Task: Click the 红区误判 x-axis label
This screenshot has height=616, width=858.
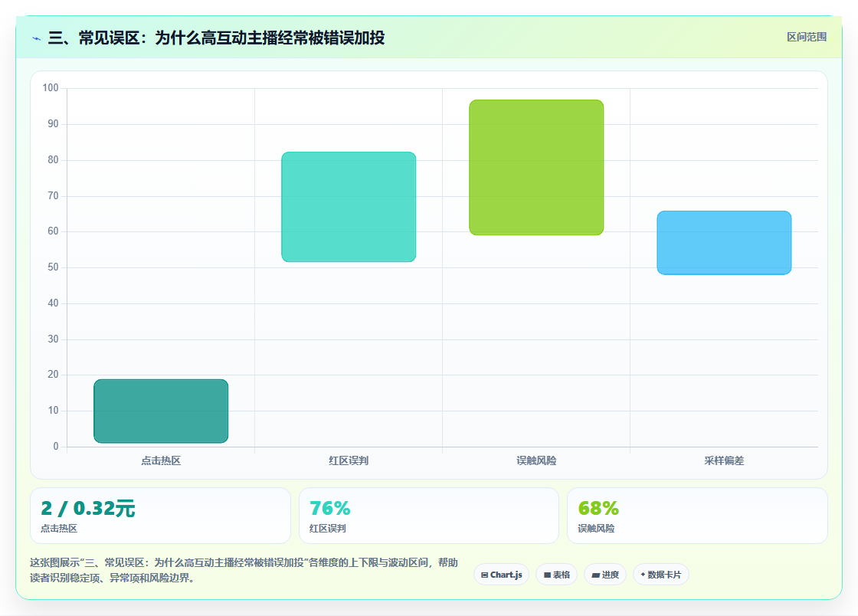Action: click(349, 460)
